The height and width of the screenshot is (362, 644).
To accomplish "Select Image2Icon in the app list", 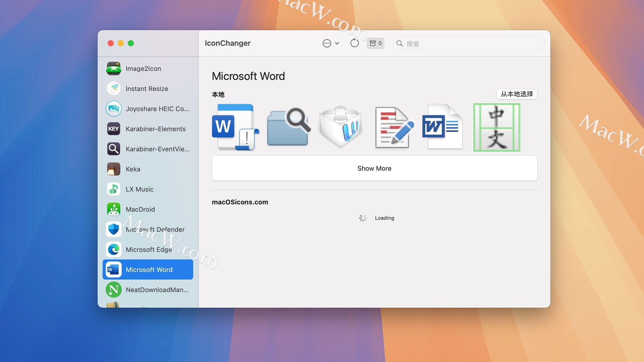I will 148,68.
